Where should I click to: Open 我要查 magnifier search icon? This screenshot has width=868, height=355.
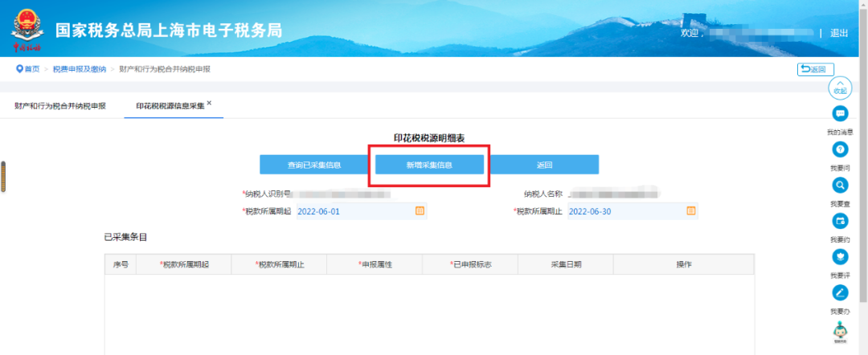click(x=840, y=186)
